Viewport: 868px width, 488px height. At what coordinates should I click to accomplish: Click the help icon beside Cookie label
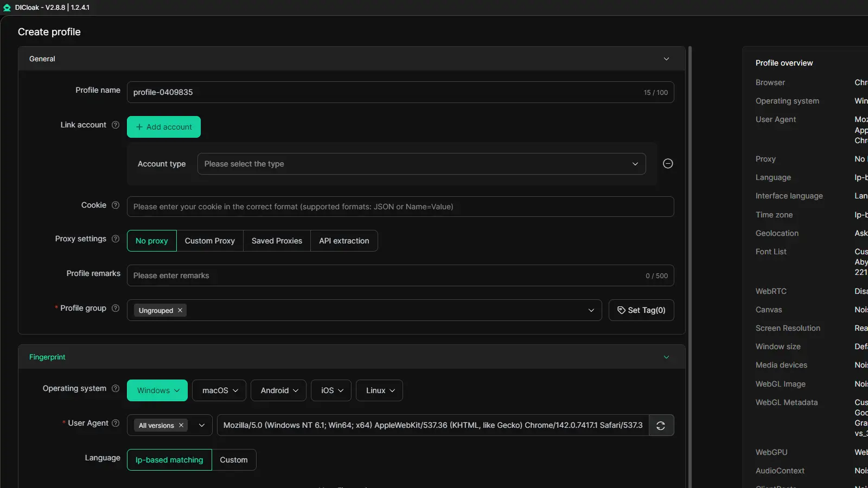(116, 205)
